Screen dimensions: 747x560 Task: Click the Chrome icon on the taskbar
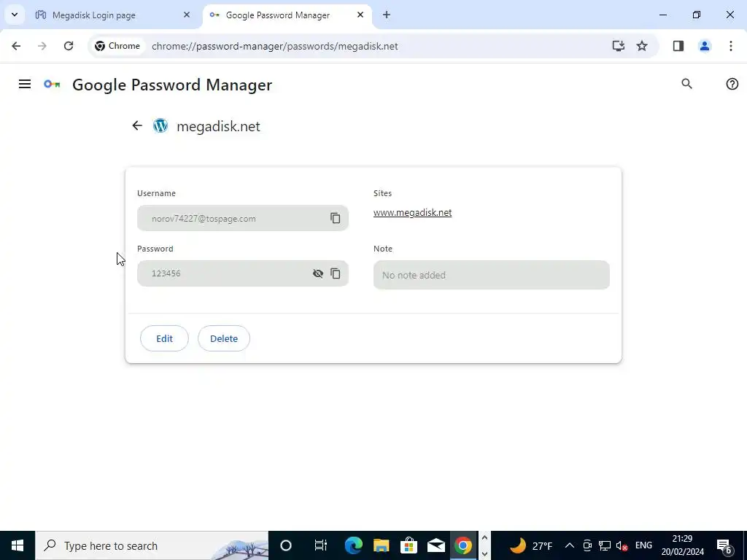(463, 545)
